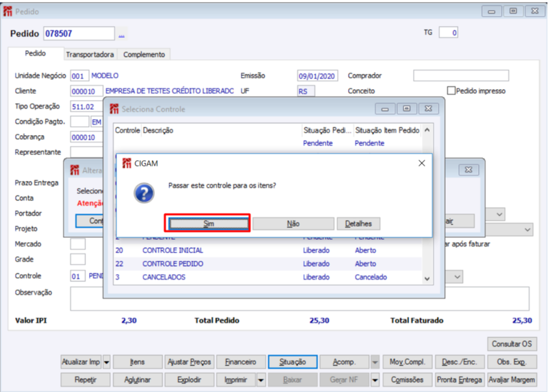This screenshot has width=548, height=392.
Task: Expand the Imprimir dropdown arrow
Action: click(261, 380)
